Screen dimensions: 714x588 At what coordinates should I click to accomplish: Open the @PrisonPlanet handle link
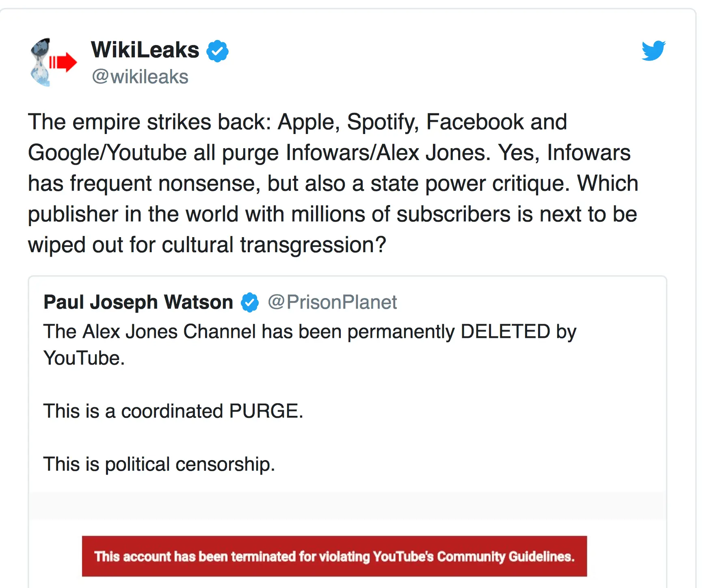(x=332, y=302)
